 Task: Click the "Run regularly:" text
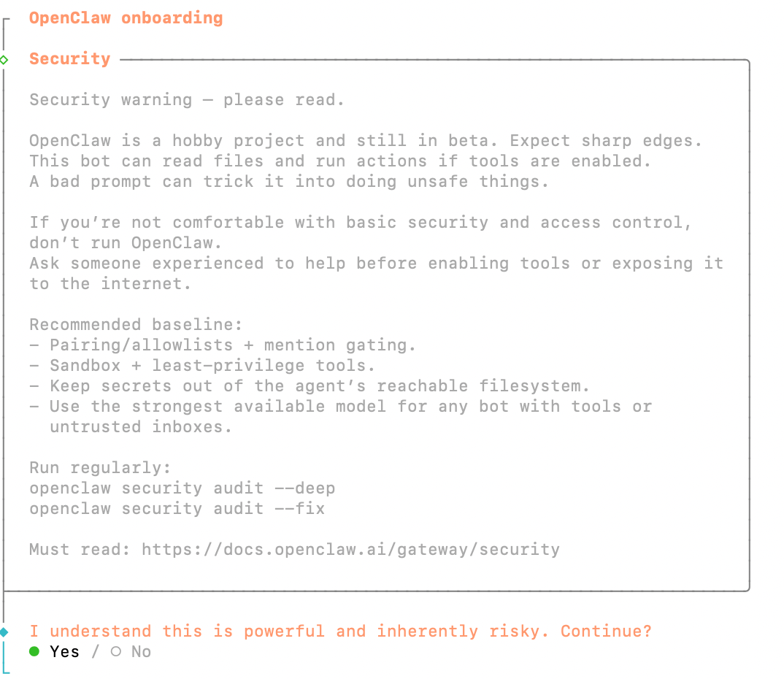(100, 468)
